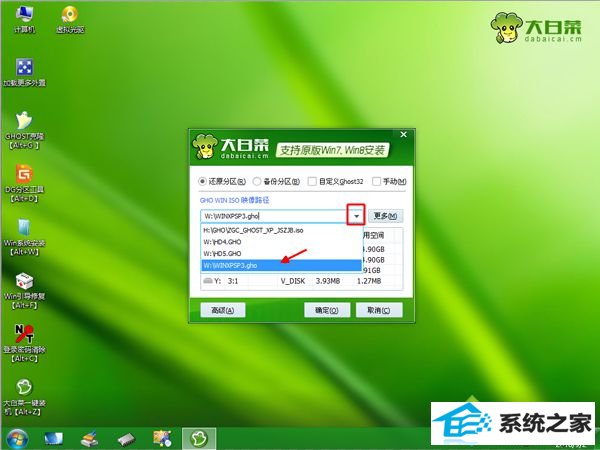Select the 备份分区(B) radio button
Screen dimensions: 600x450
click(x=257, y=181)
